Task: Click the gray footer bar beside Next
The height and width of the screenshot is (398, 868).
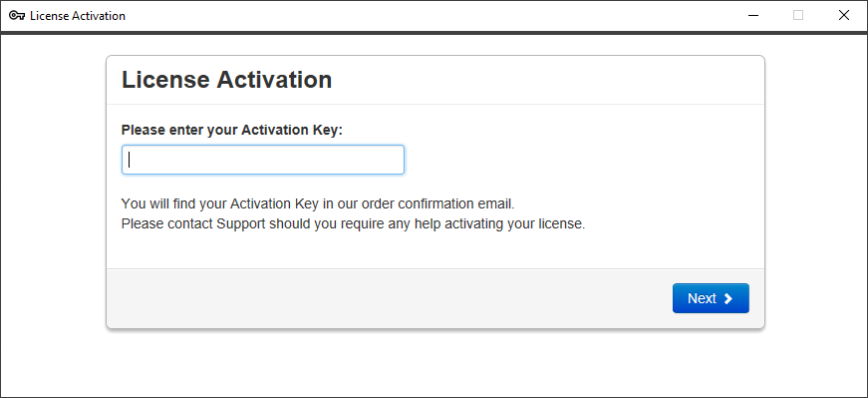Action: click(388, 298)
